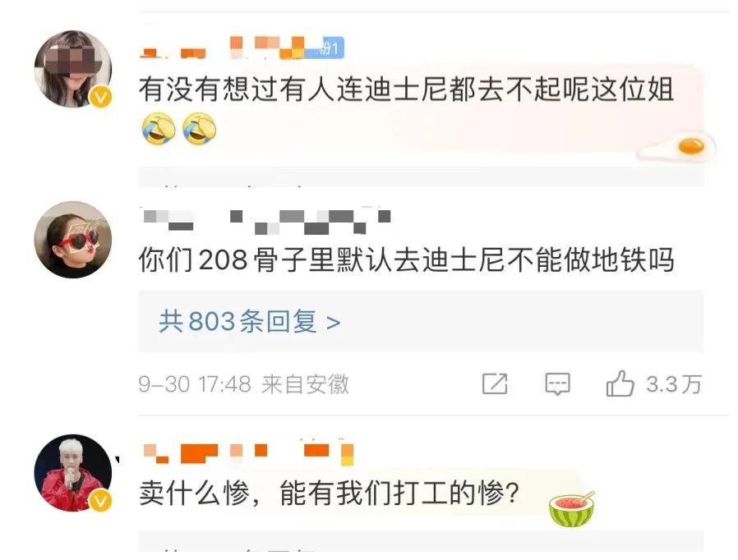The height and width of the screenshot is (560, 738).
Task: Open the white-haired singer avatar profile
Action: 73,472
